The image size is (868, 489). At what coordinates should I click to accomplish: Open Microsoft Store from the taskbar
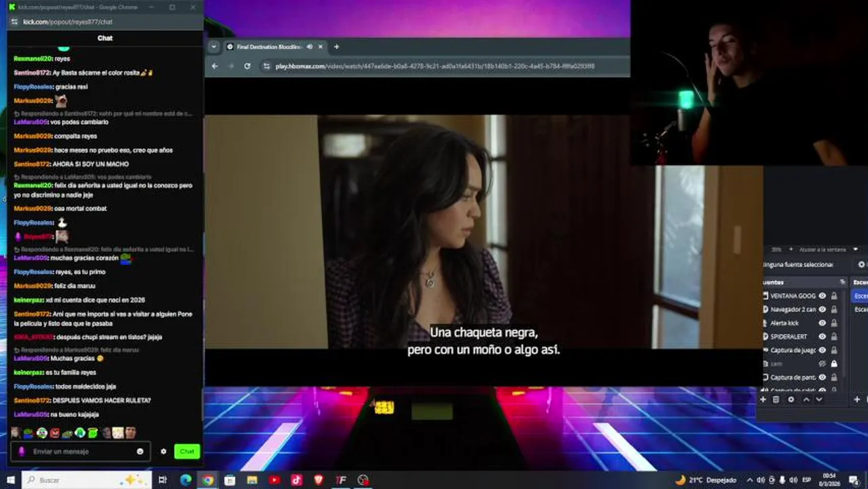pos(230,479)
